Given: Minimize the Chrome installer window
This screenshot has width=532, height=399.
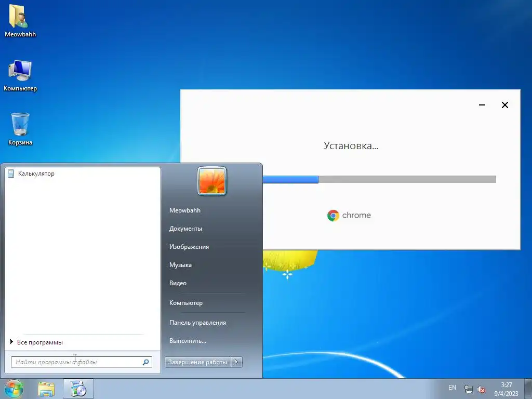Looking at the screenshot, I should point(482,105).
